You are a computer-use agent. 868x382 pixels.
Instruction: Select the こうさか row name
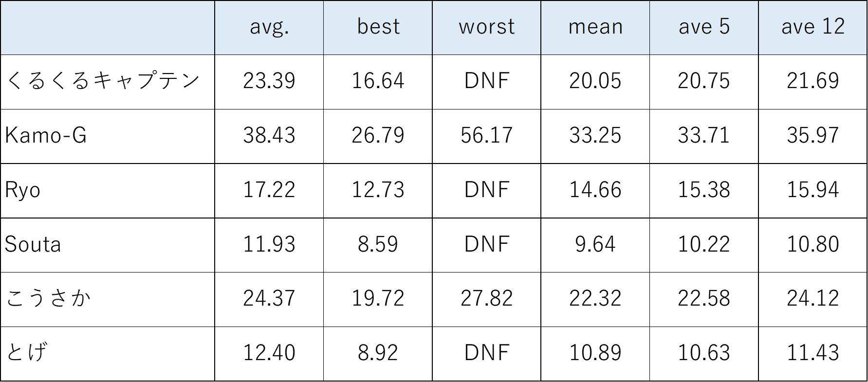(49, 298)
